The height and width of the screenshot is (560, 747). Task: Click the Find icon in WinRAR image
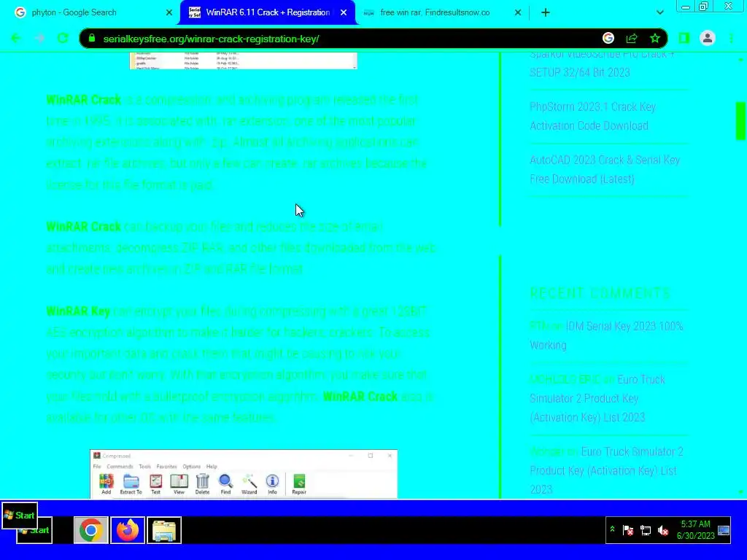click(226, 484)
